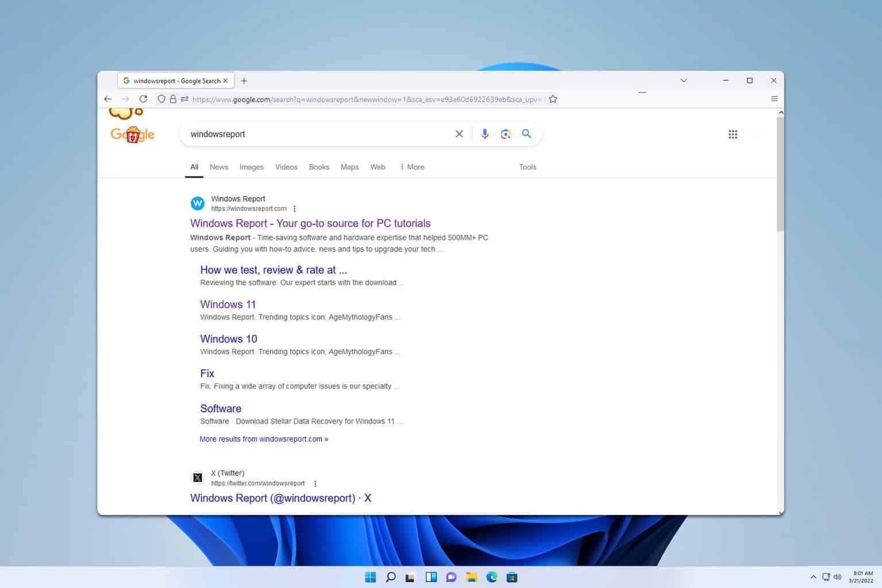This screenshot has width=882, height=588.
Task: Open File Explorer from the taskbar
Action: tap(471, 577)
